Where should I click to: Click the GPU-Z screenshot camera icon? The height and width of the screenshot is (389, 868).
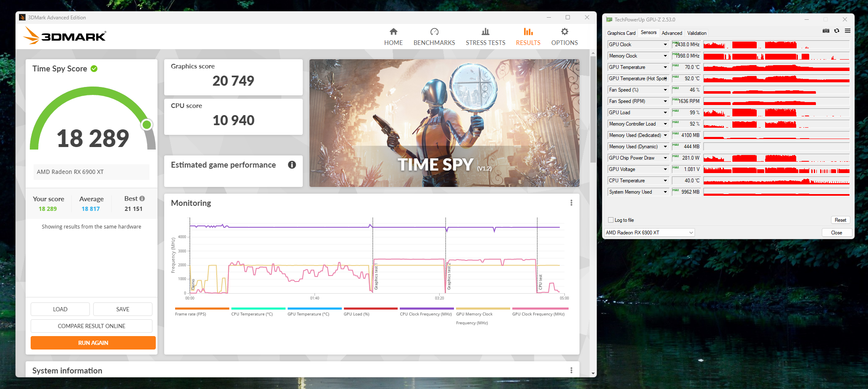[x=826, y=31]
